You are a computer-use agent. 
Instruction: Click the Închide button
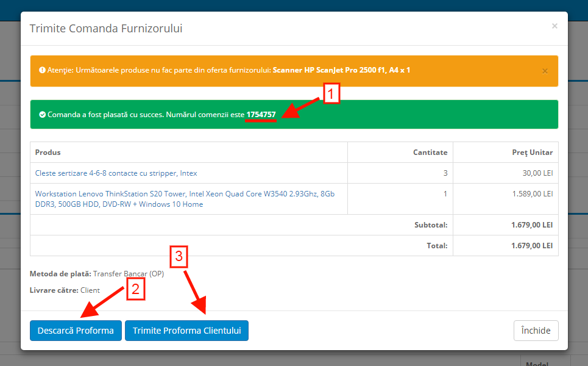coord(536,331)
